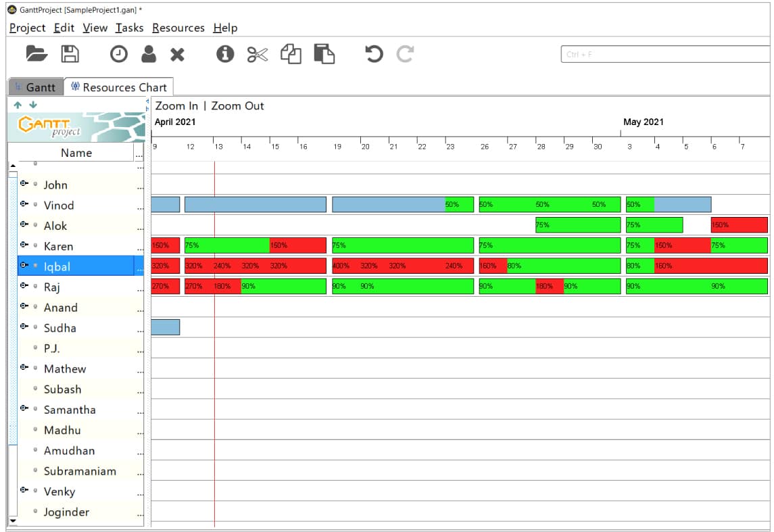Expand the John resource row
Screen dimensions: 774x532
(24, 184)
